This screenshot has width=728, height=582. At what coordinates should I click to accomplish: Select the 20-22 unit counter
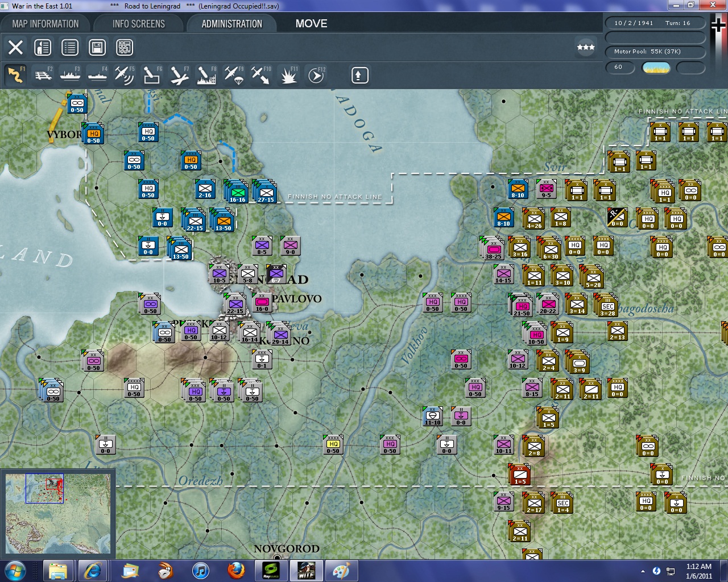[x=548, y=304]
